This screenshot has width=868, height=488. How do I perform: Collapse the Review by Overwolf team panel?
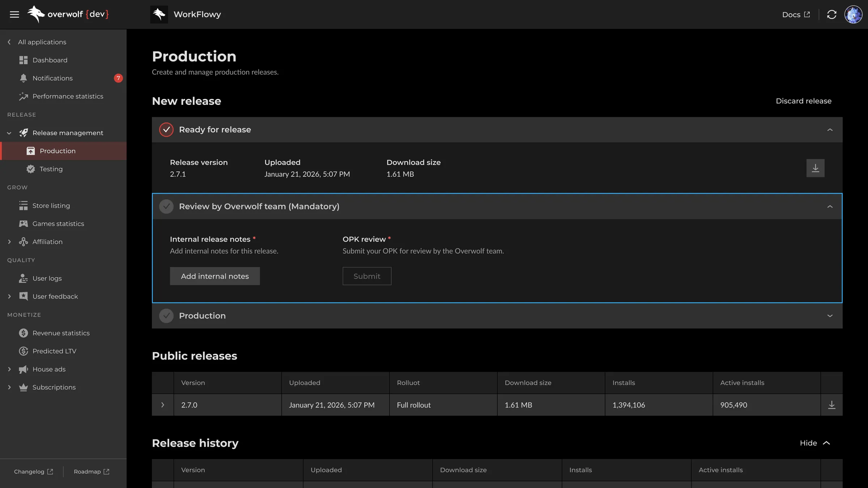[x=830, y=206]
